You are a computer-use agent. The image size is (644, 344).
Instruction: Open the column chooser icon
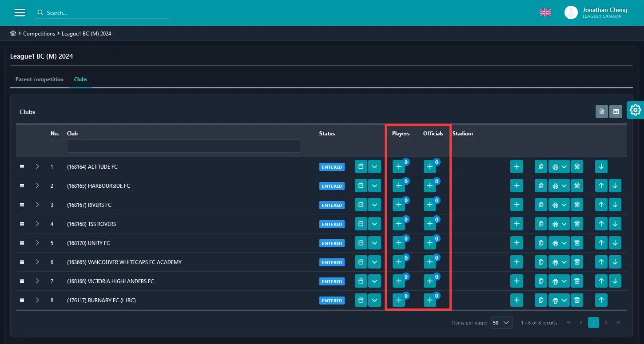click(x=616, y=111)
